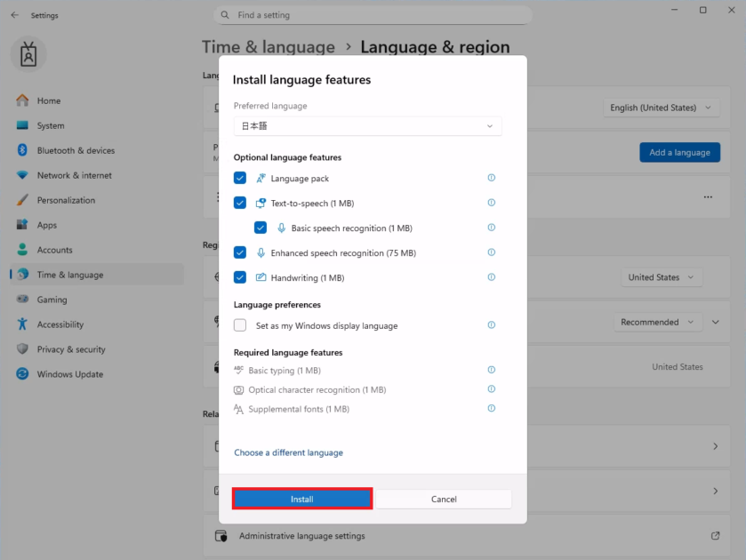Click Choose a different language link
Screen dimensions: 746x560
point(288,452)
